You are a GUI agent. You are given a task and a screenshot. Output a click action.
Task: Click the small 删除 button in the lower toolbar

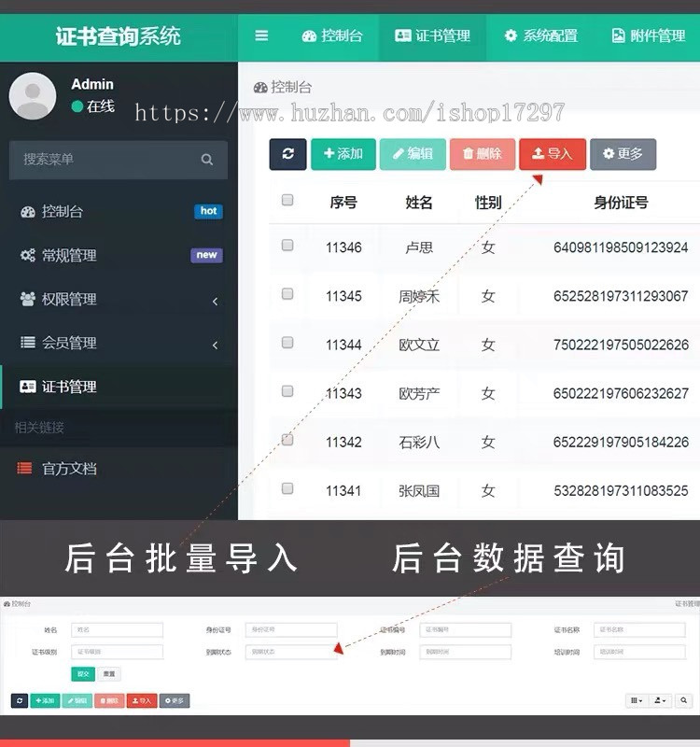point(109,701)
